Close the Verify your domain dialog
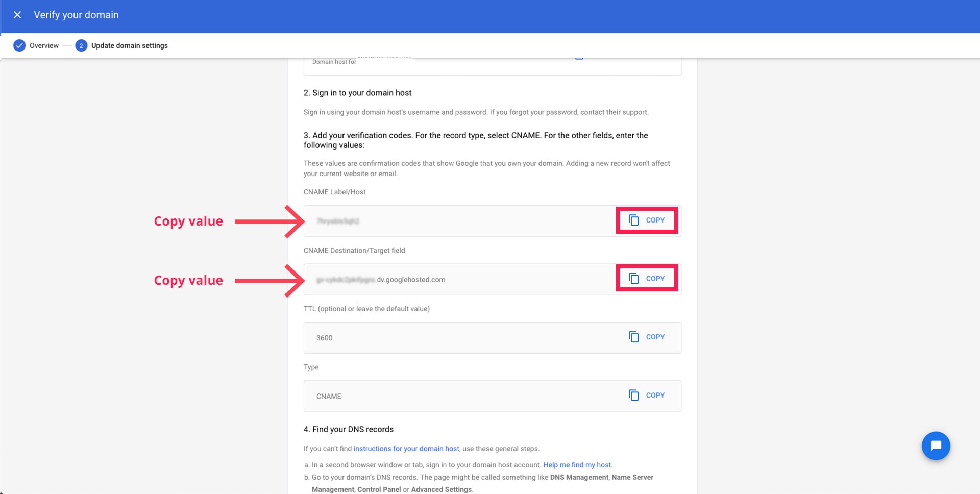This screenshot has width=980, height=494. point(17,15)
